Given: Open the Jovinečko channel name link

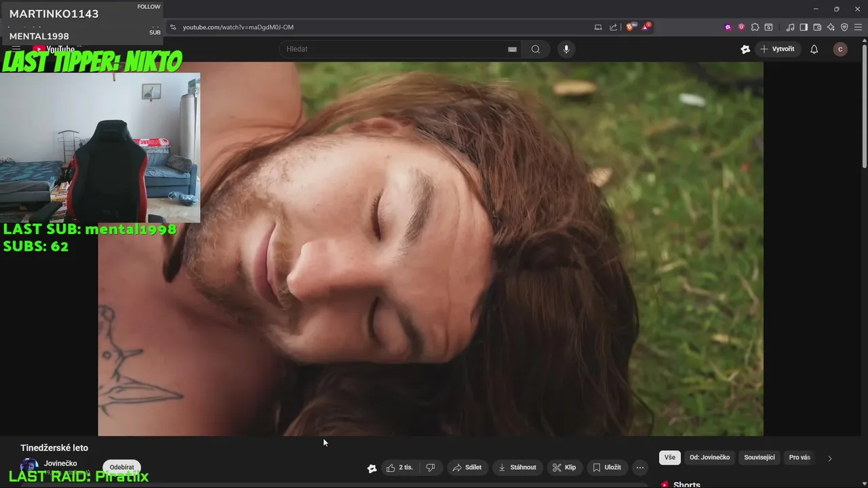Looking at the screenshot, I should click(x=60, y=464).
